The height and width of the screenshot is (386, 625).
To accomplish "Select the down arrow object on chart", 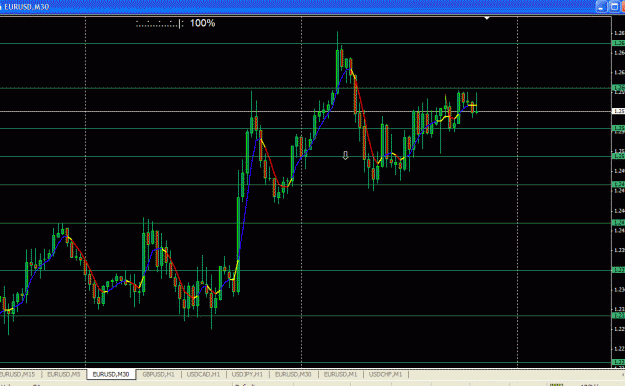I will (345, 155).
